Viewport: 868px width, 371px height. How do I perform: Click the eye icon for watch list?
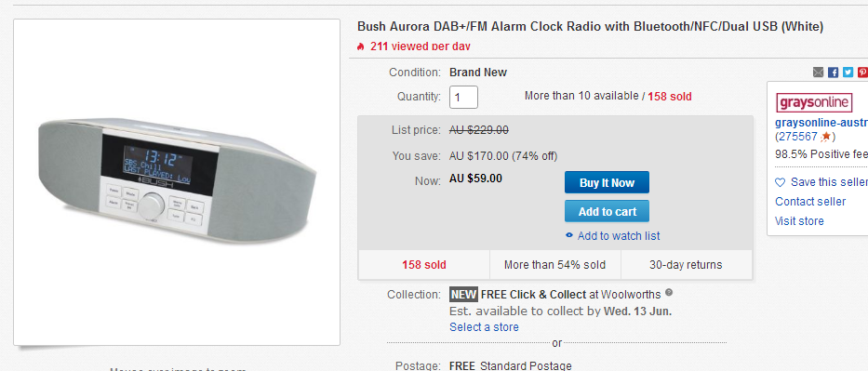568,235
